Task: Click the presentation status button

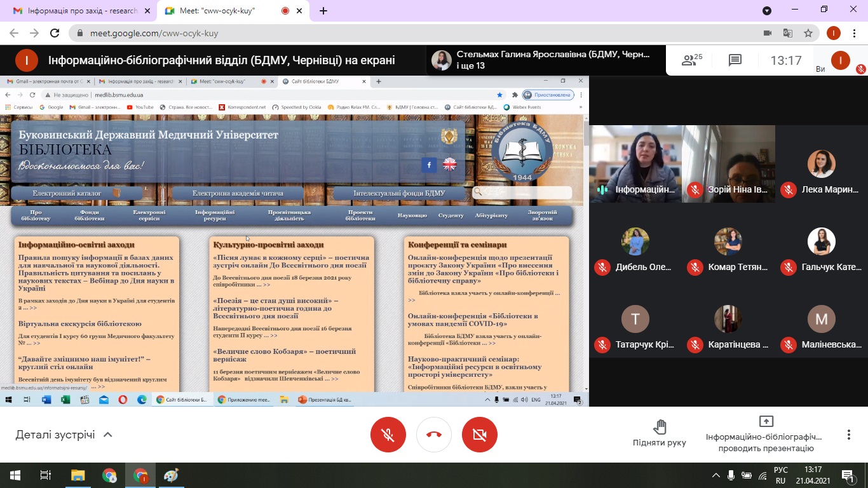Action: [x=766, y=434]
